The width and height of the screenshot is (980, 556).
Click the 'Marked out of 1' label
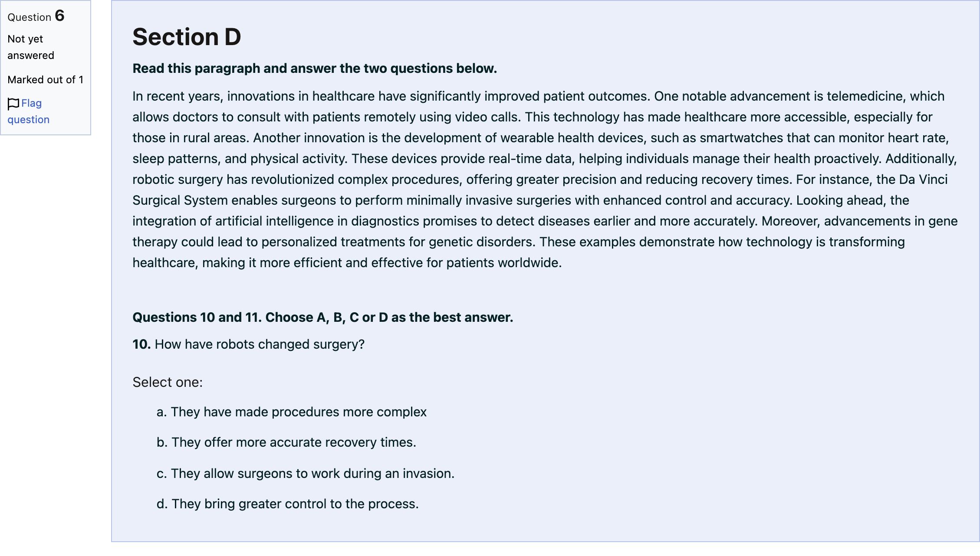pyautogui.click(x=46, y=80)
